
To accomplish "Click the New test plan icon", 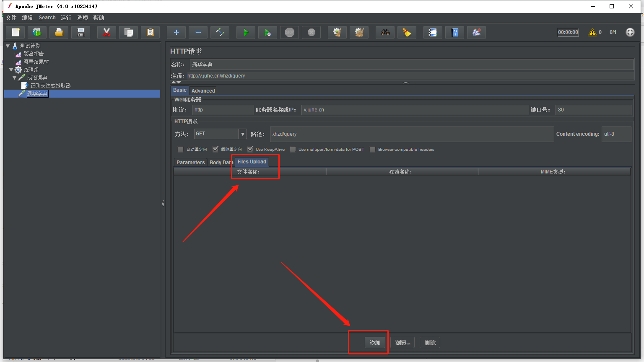I will point(16,32).
